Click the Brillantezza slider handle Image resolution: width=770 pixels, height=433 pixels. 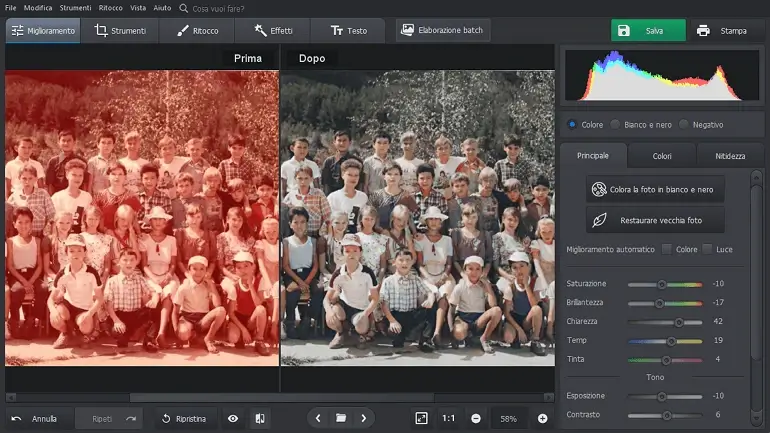[x=660, y=303]
